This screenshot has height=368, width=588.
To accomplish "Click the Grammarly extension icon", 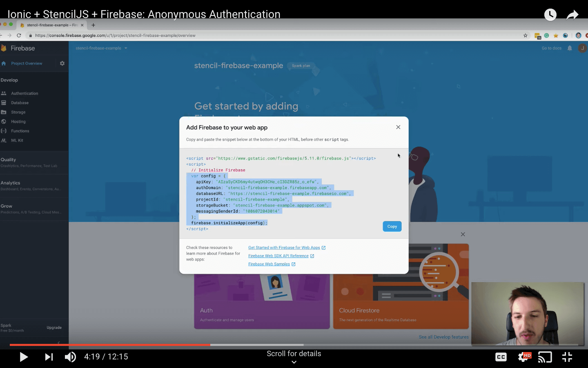I will pyautogui.click(x=546, y=36).
